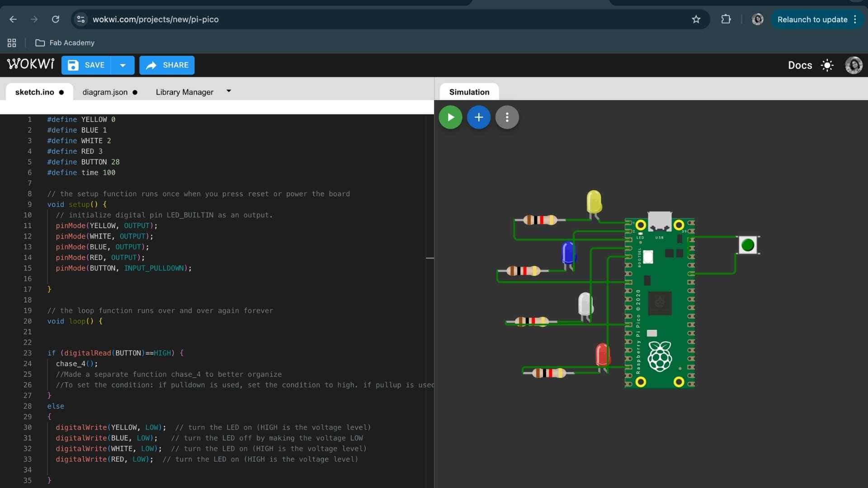This screenshot has width=868, height=488.
Task: Reload the page
Action: click(56, 19)
